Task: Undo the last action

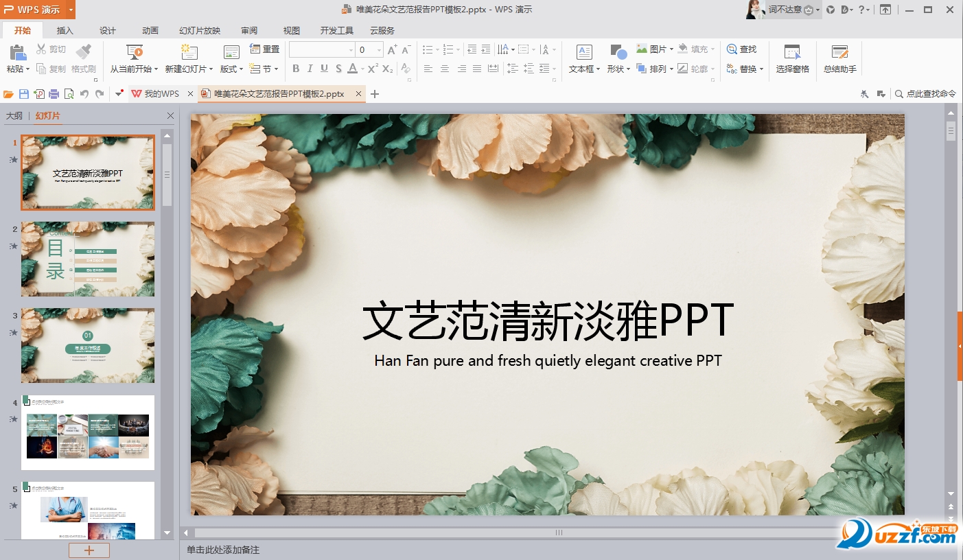Action: (x=84, y=94)
